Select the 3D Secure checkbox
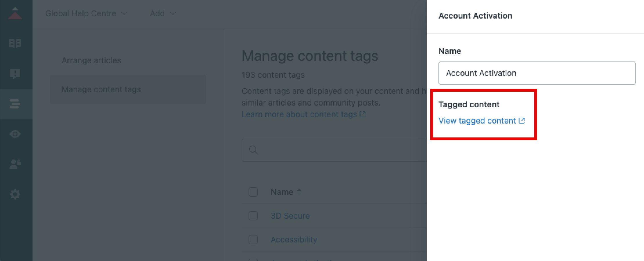The height and width of the screenshot is (261, 644). (x=253, y=216)
